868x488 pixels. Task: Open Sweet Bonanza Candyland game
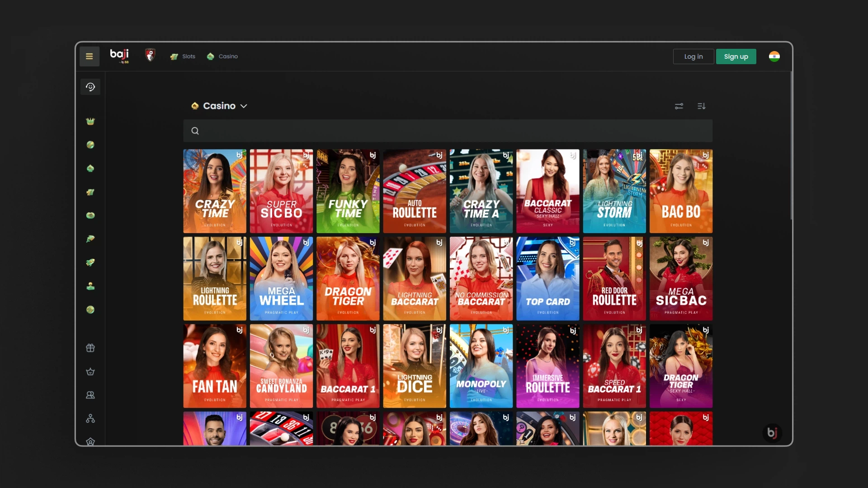click(281, 366)
